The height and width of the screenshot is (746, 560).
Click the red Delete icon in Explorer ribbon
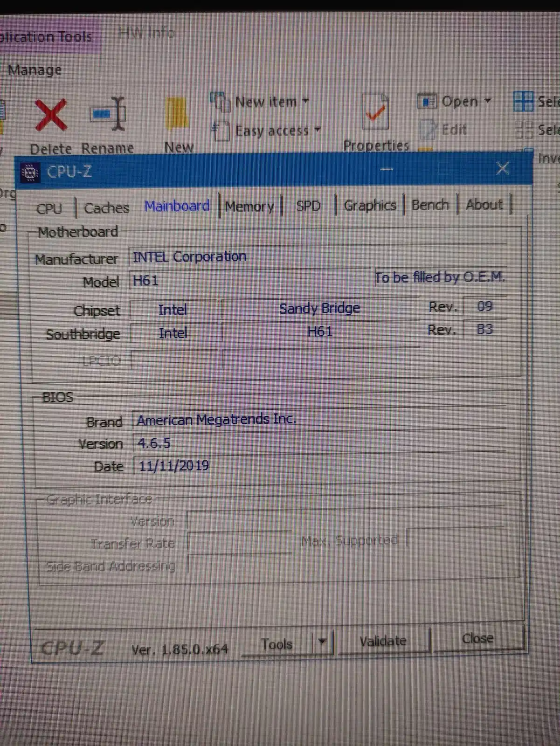click(x=51, y=114)
